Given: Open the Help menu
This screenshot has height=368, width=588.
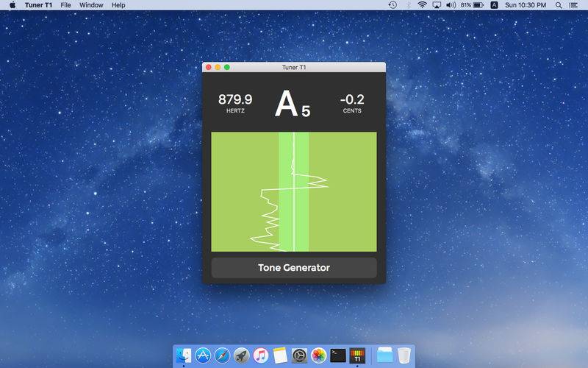Looking at the screenshot, I should [118, 5].
